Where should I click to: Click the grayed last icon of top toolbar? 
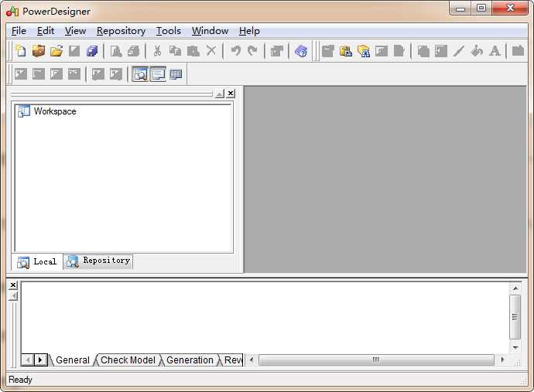point(518,51)
